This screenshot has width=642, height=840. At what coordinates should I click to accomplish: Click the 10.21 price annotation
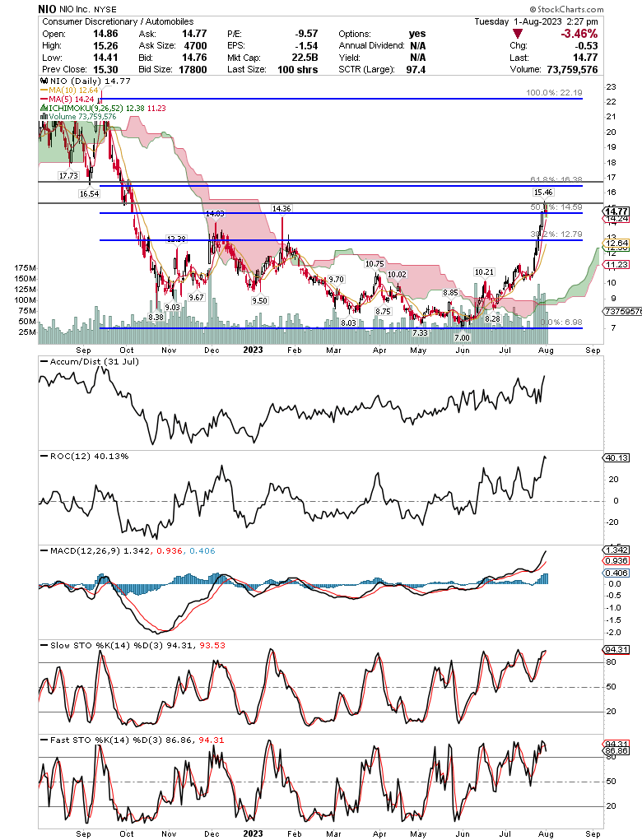click(484, 272)
